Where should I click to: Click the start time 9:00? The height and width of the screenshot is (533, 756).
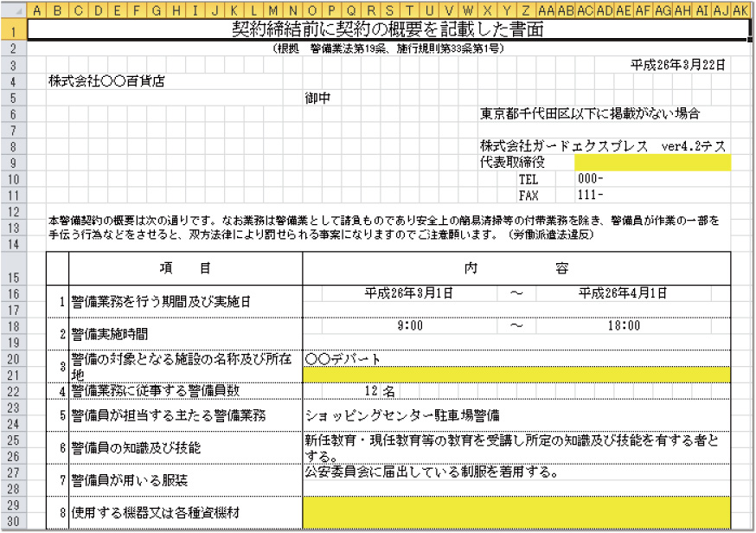(410, 325)
